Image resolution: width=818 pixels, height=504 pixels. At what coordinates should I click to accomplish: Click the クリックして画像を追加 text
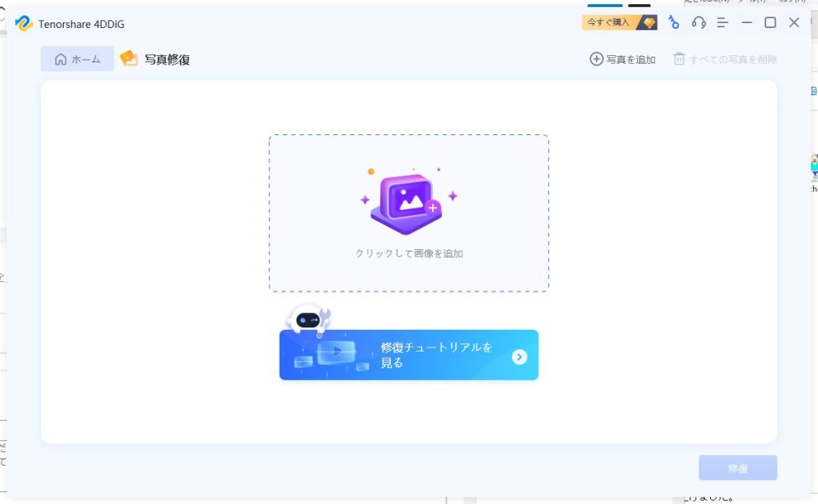409,253
